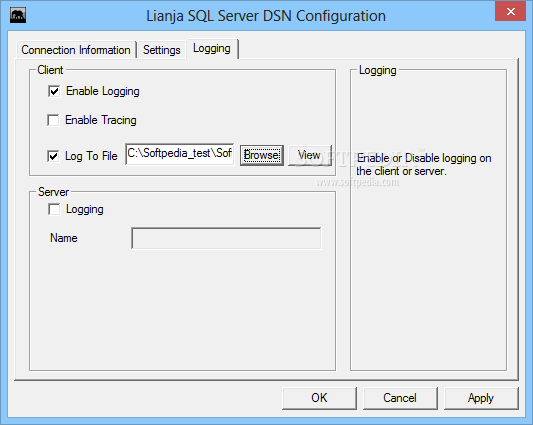Click the Server group label
The width and height of the screenshot is (533, 425).
click(x=53, y=192)
